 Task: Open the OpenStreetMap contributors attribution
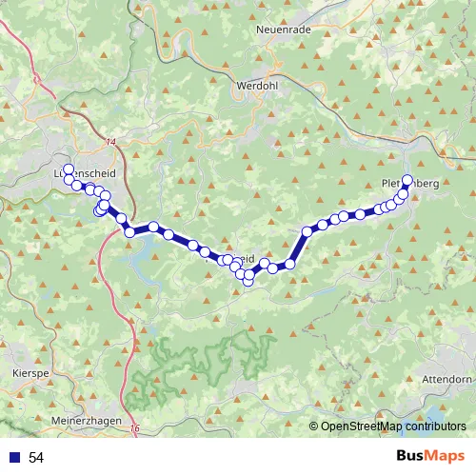click(387, 426)
